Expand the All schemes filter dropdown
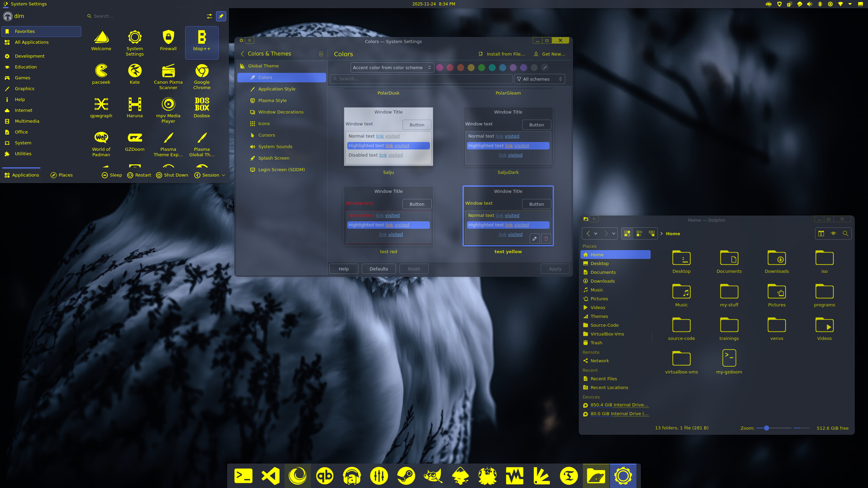 point(539,79)
